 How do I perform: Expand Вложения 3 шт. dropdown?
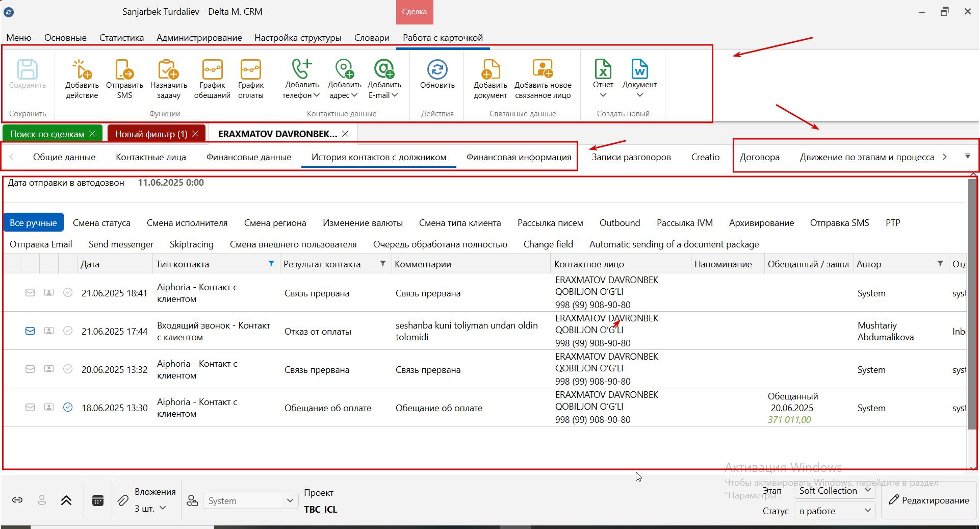tap(163, 508)
